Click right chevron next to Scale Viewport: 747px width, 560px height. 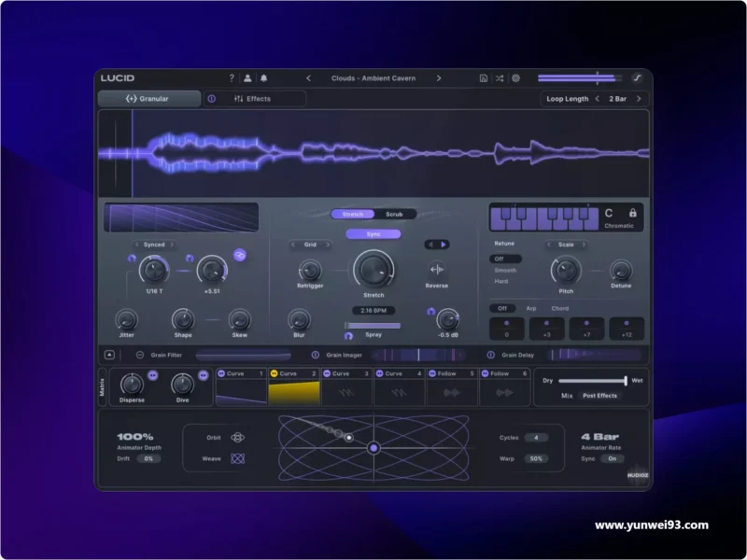tap(584, 245)
